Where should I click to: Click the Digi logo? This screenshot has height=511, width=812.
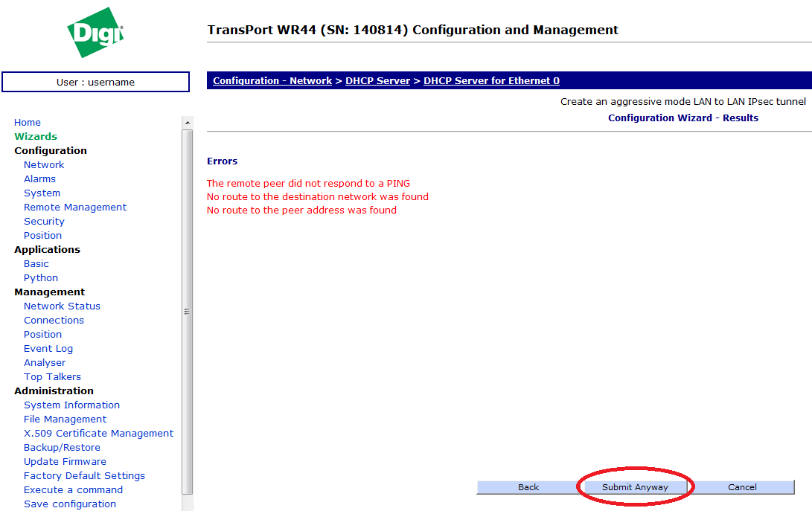95,33
